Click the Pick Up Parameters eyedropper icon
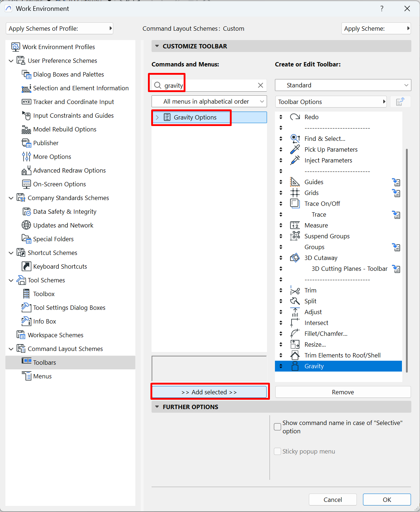This screenshot has height=512, width=420. 295,149
